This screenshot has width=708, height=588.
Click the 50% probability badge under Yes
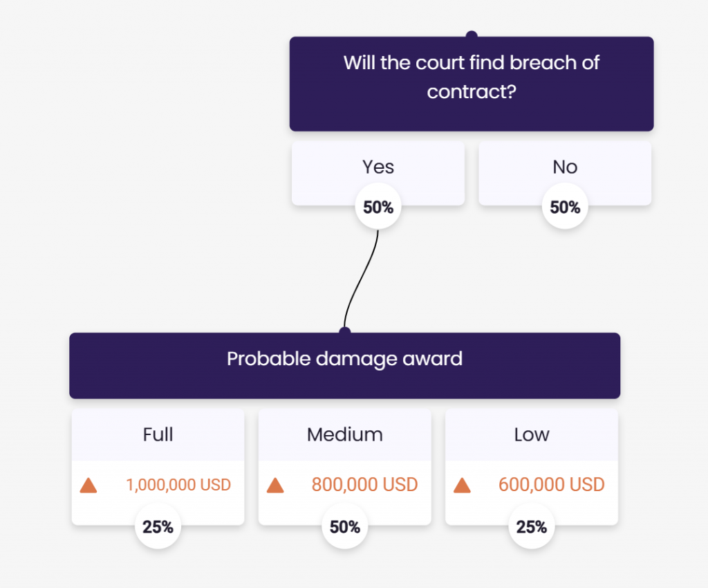tap(378, 207)
